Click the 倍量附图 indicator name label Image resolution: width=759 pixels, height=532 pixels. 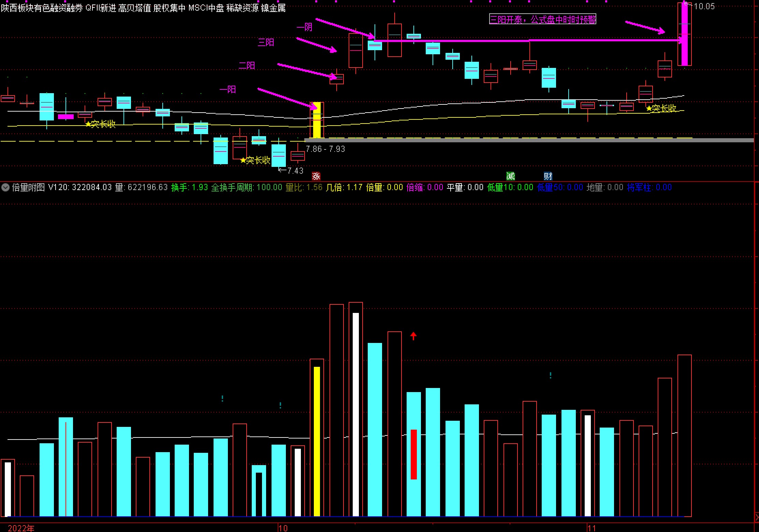(29, 187)
